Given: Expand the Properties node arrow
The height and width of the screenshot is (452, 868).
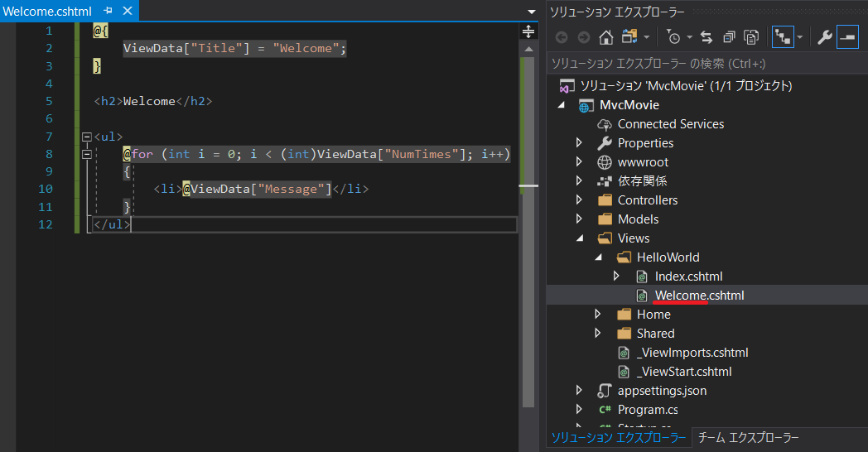Looking at the screenshot, I should [x=580, y=143].
